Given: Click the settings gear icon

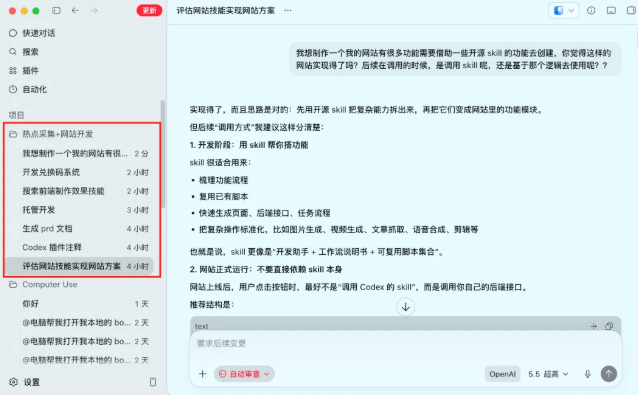Looking at the screenshot, I should click(x=13, y=382).
